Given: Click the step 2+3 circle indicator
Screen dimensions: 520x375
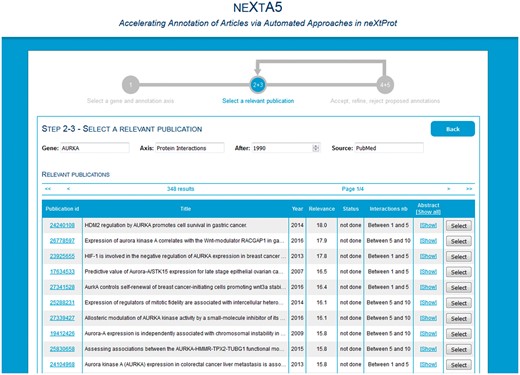Looking at the screenshot, I should click(258, 85).
